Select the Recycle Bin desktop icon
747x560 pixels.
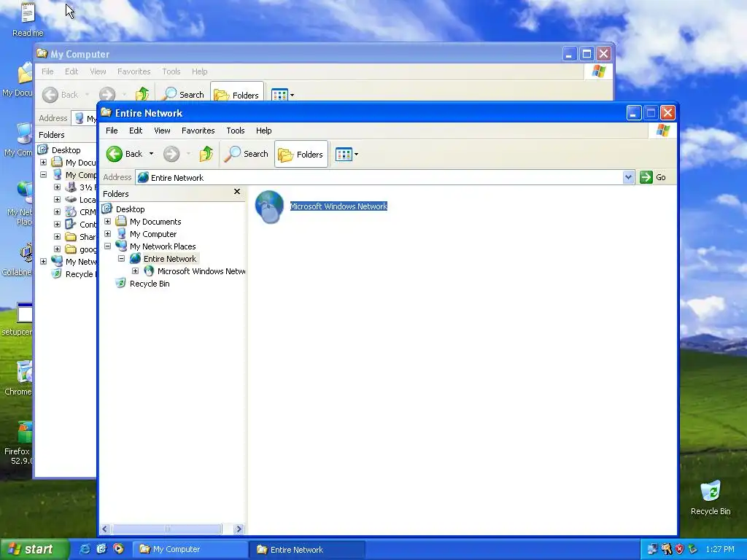coord(711,497)
